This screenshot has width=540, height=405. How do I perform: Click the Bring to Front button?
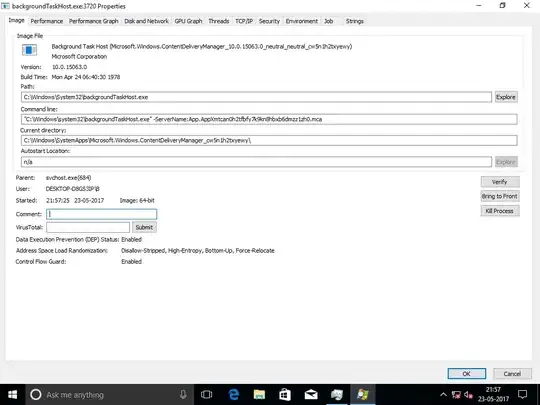[500, 196]
